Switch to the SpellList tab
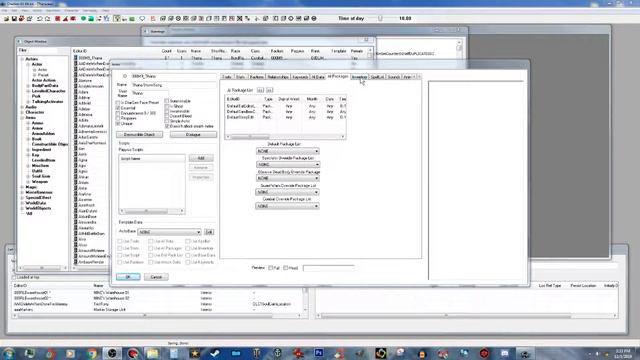640x360 pixels. pyautogui.click(x=377, y=77)
